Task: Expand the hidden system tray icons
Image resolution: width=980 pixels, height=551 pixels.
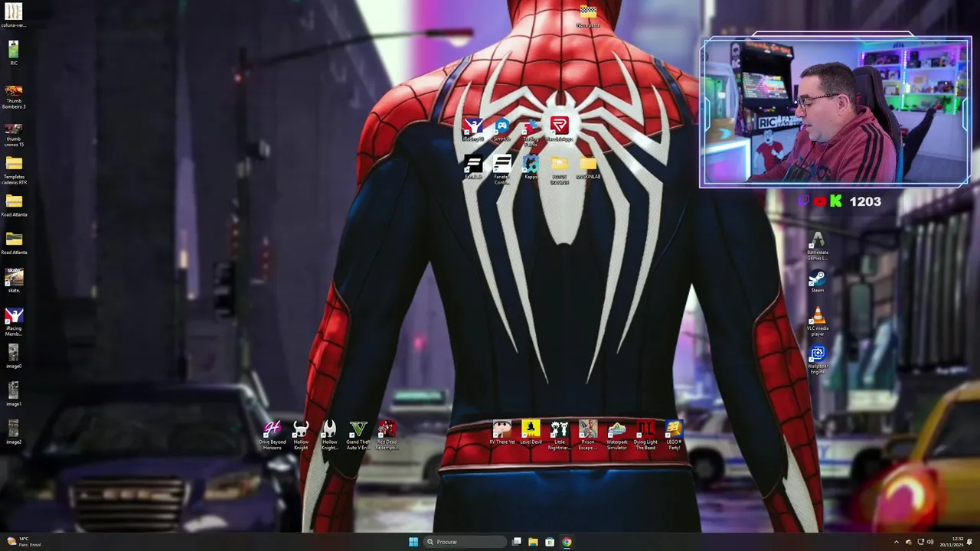Action: click(897, 542)
